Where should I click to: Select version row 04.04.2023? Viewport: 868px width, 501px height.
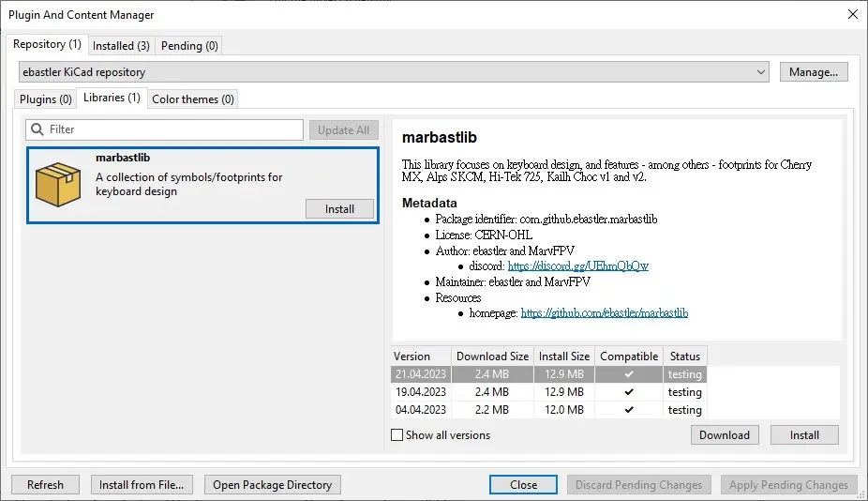click(x=548, y=410)
